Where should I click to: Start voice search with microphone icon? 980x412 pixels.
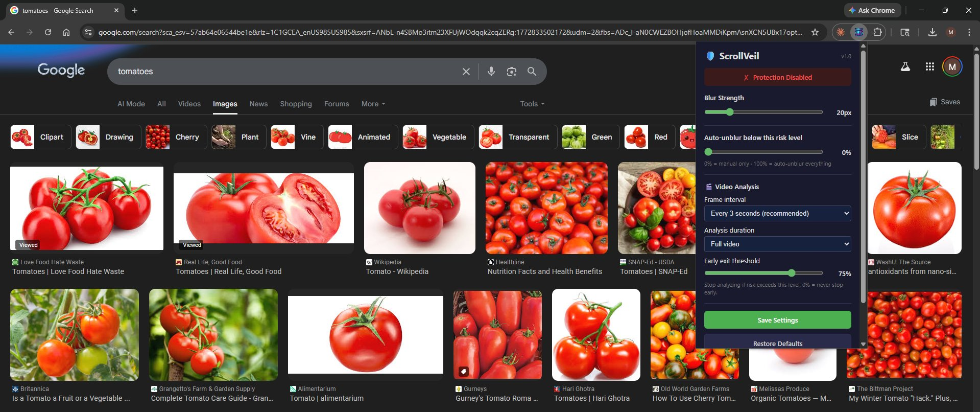point(491,72)
